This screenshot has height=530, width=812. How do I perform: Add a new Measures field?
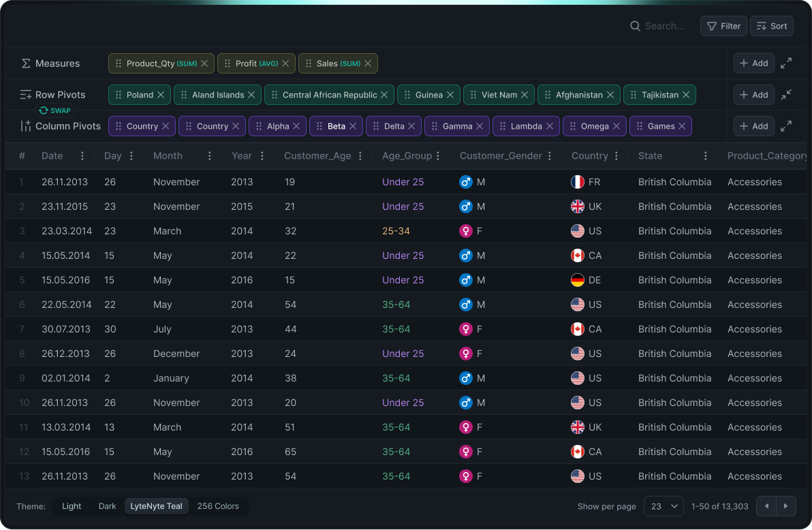pyautogui.click(x=753, y=63)
